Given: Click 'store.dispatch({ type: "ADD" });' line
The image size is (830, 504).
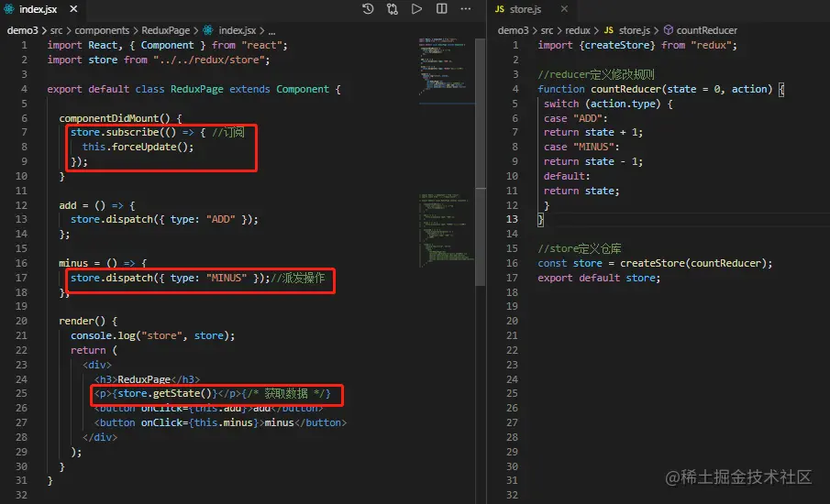Looking at the screenshot, I should coord(164,219).
